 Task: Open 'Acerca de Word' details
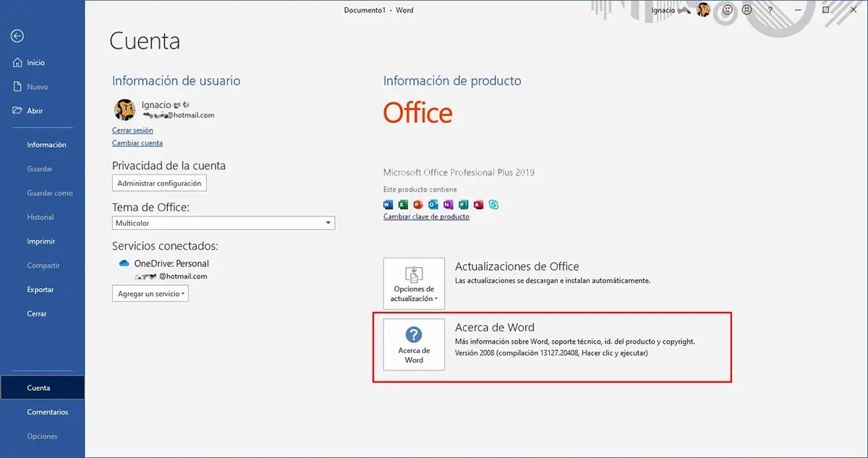pyautogui.click(x=414, y=344)
